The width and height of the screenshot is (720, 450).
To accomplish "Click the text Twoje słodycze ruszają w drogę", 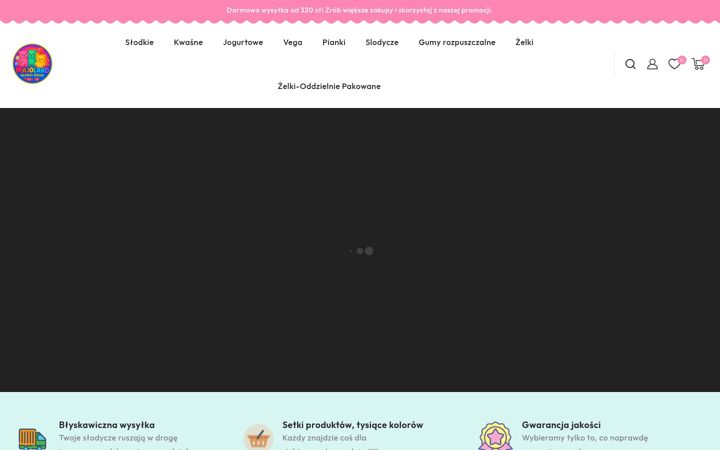I will (x=118, y=438).
